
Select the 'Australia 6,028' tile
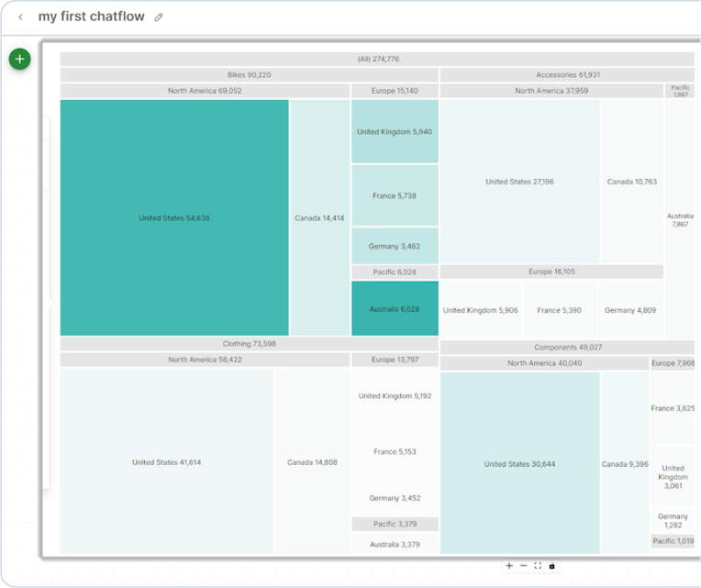[395, 308]
